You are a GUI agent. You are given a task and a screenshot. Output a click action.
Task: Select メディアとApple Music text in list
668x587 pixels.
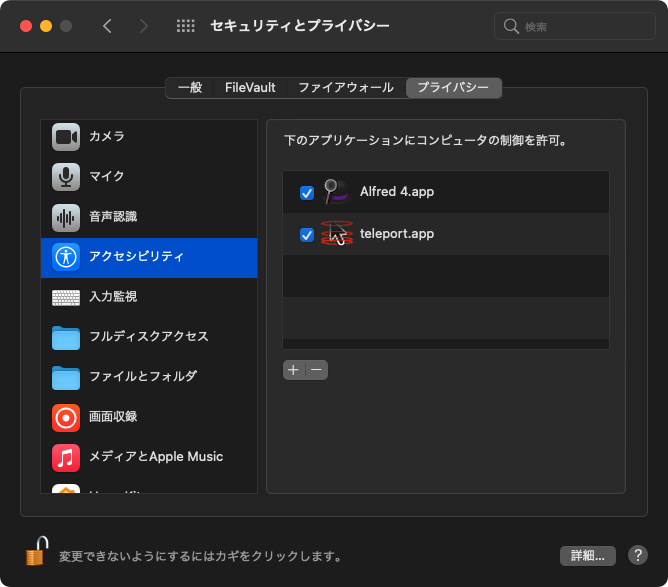pos(156,457)
